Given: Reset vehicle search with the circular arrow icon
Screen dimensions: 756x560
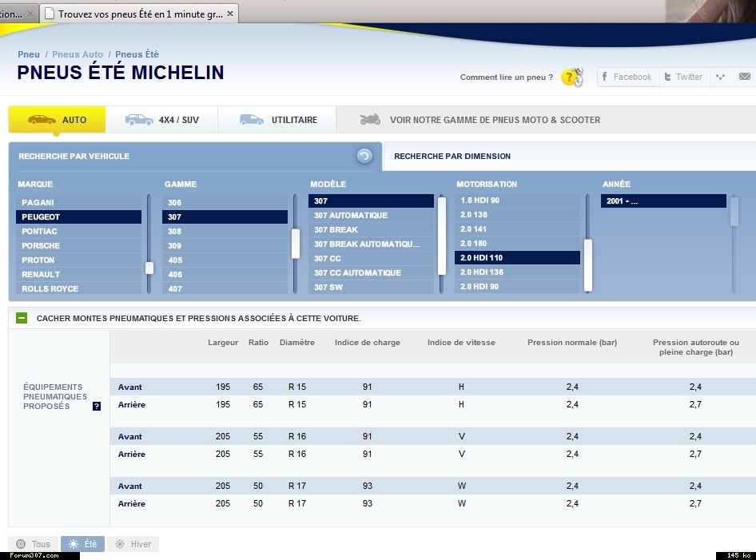Looking at the screenshot, I should pyautogui.click(x=364, y=156).
